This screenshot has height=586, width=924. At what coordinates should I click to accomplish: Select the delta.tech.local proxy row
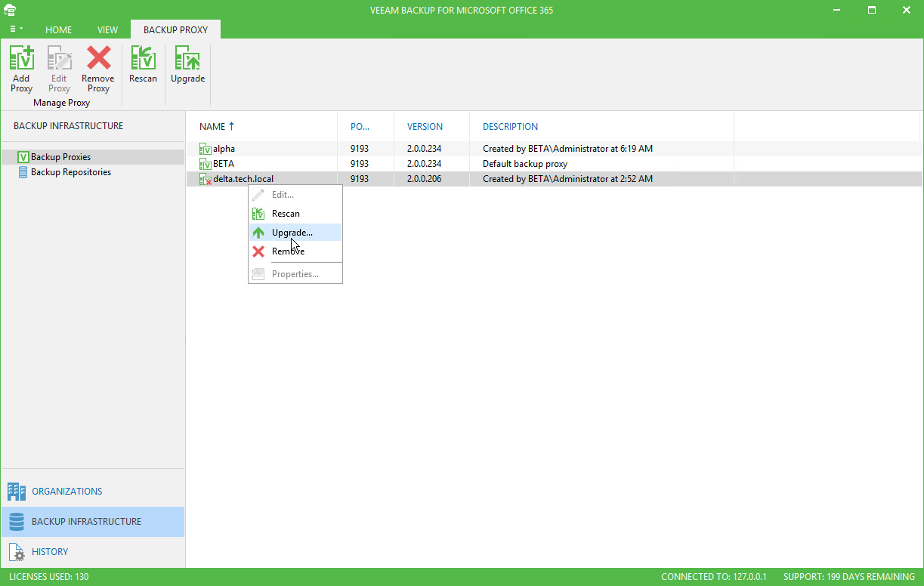(555, 179)
